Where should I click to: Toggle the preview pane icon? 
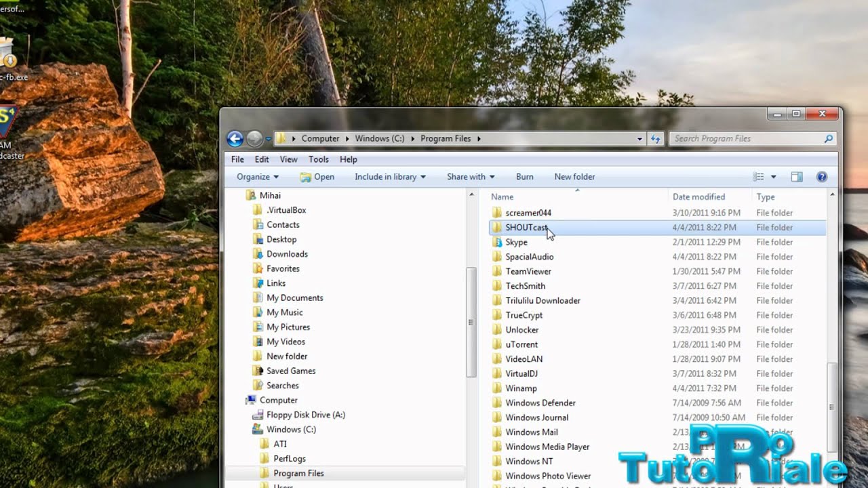[797, 177]
